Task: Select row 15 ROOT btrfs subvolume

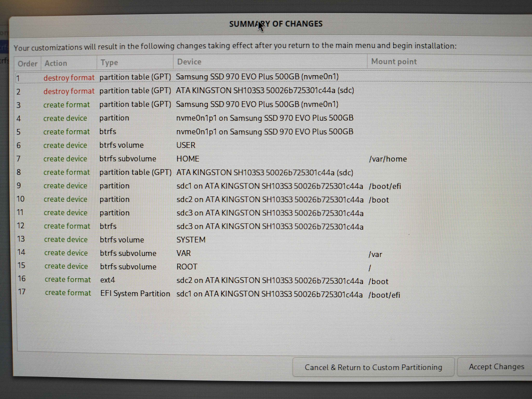Action: (187, 267)
